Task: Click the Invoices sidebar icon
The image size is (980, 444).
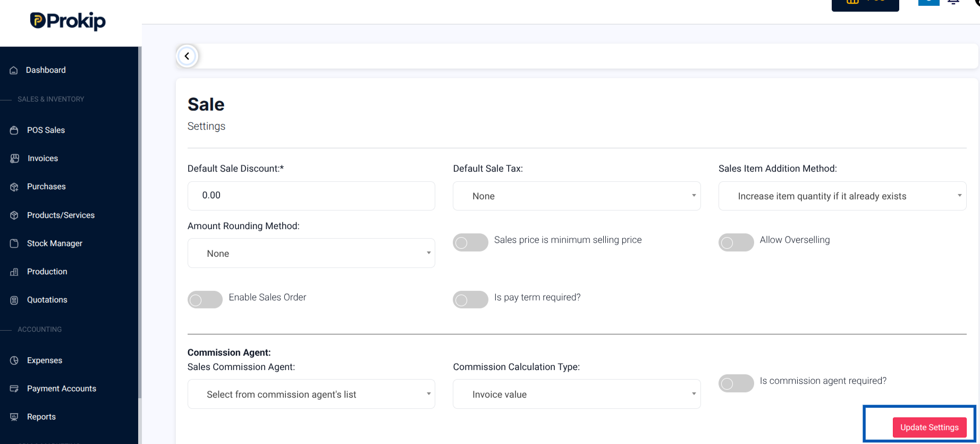Action: (x=14, y=158)
